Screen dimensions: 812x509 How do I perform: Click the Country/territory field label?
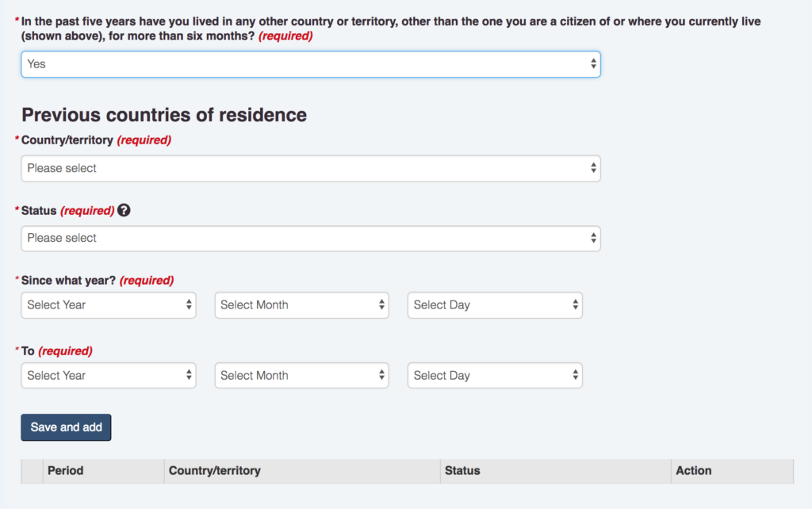[x=67, y=140]
